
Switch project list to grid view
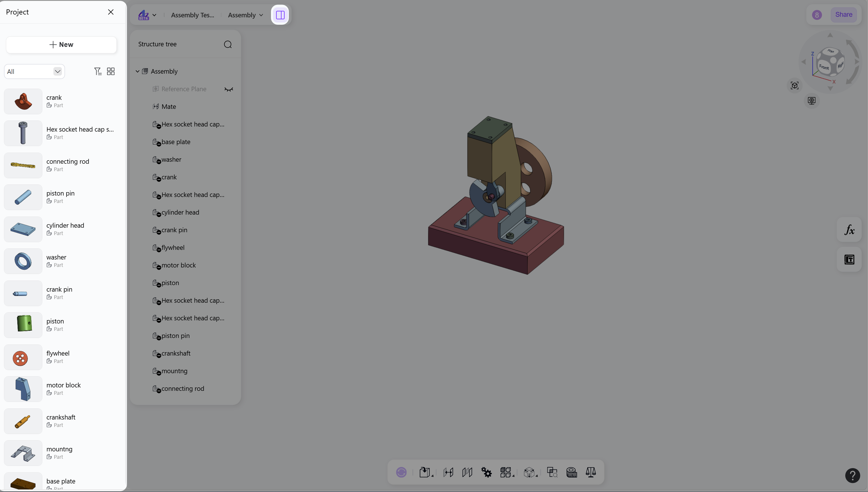pyautogui.click(x=111, y=71)
